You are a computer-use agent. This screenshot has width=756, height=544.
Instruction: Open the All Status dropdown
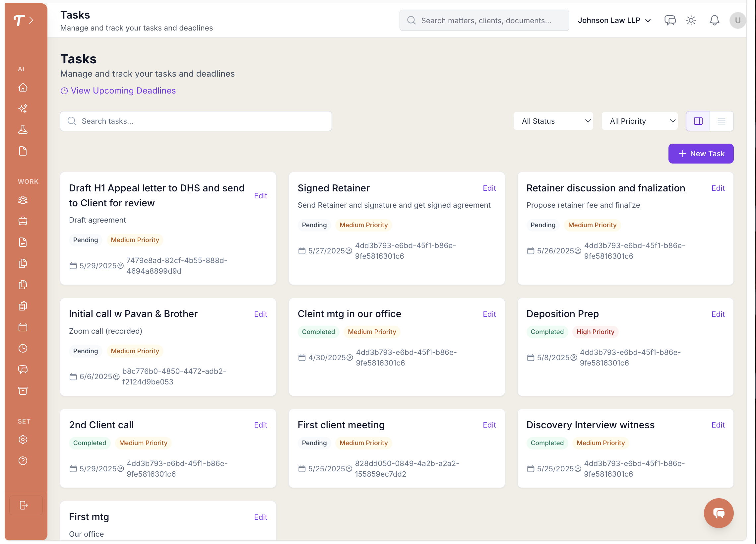553,121
